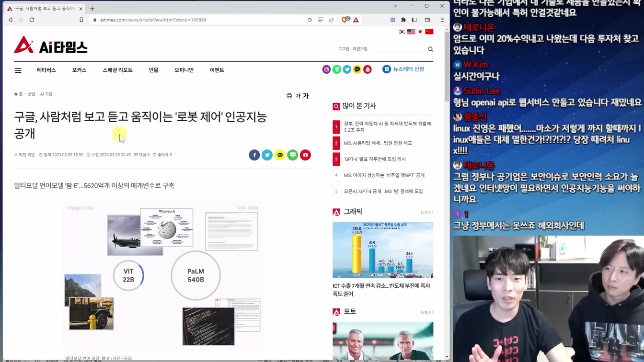Share article on Facebook
The height and width of the screenshot is (362, 644).
tap(254, 155)
